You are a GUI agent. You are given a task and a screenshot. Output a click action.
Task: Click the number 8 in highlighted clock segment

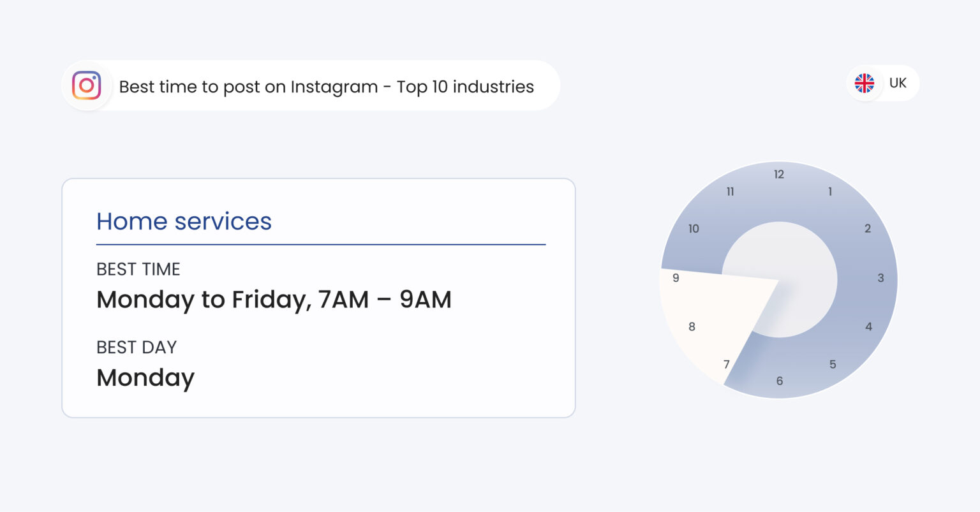tap(692, 326)
